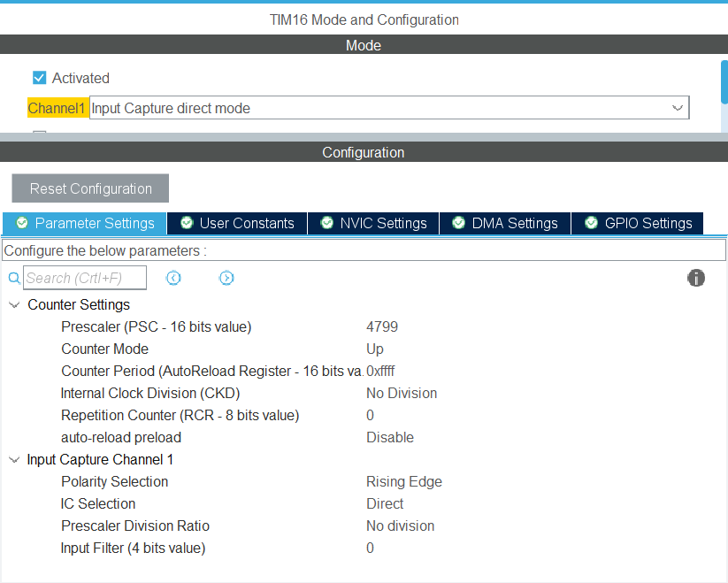
Task: Switch to the Parameter Settings tab
Action: [x=85, y=223]
